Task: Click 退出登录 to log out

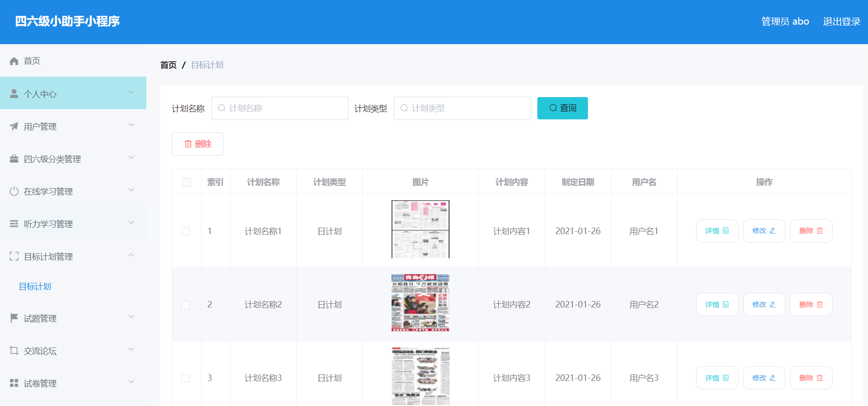Action: tap(842, 21)
